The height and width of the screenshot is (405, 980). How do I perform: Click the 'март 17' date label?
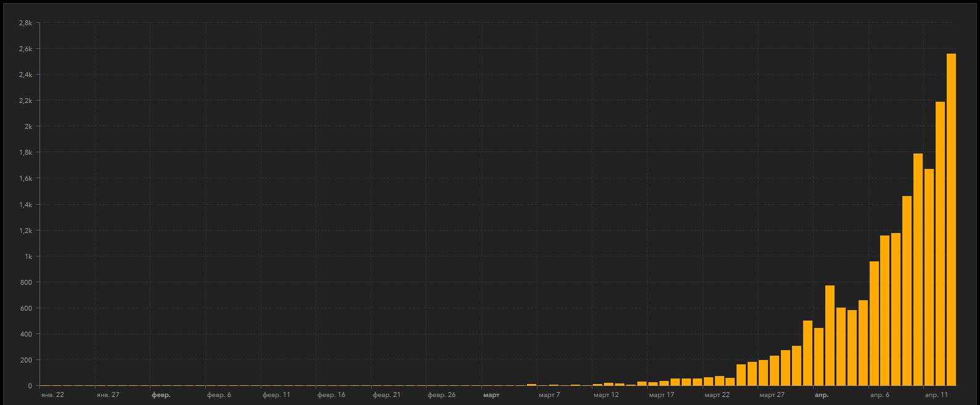(x=661, y=395)
